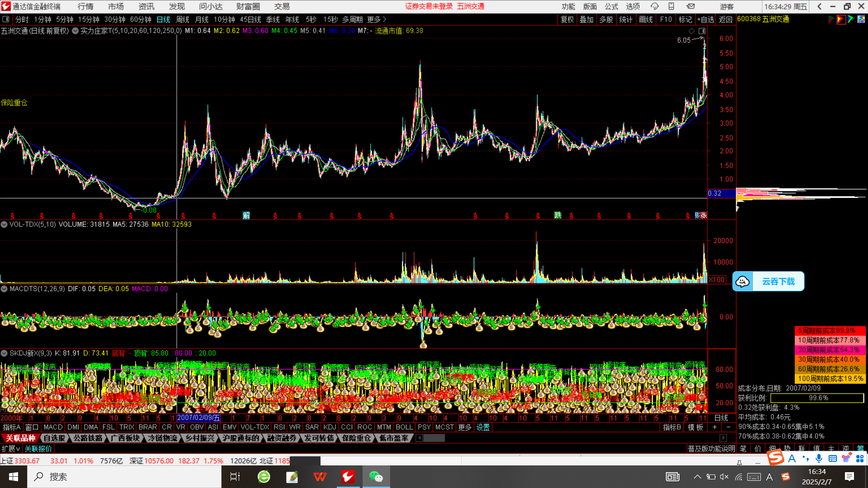The width and height of the screenshot is (868, 488).
Task: Open WeChat from the Windows taskbar
Action: (376, 477)
